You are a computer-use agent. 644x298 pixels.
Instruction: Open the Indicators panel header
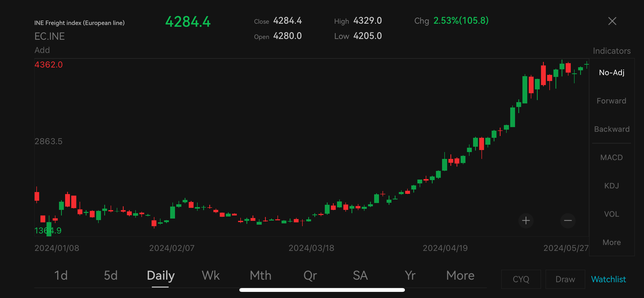(612, 51)
